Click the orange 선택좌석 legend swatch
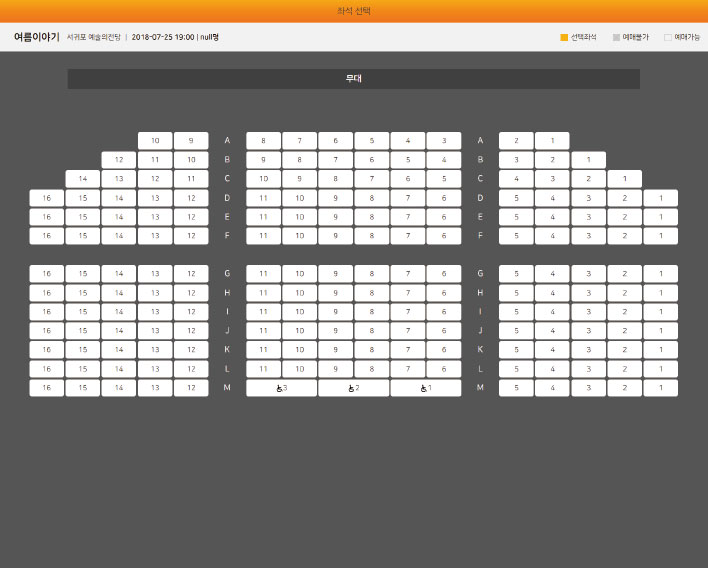 click(564, 37)
